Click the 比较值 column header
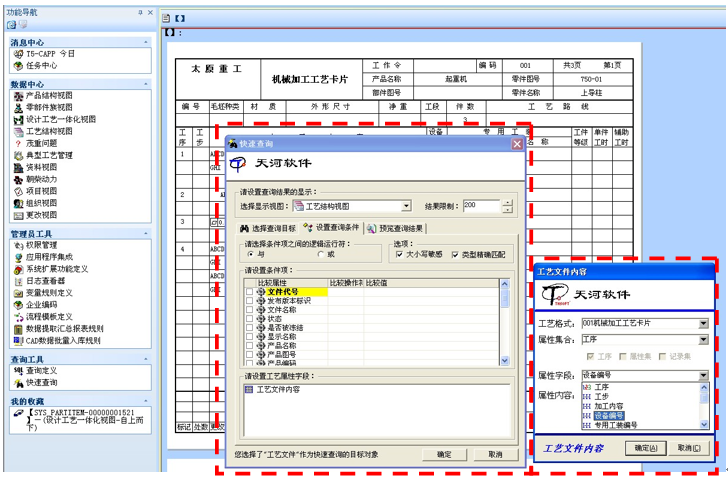 point(431,283)
